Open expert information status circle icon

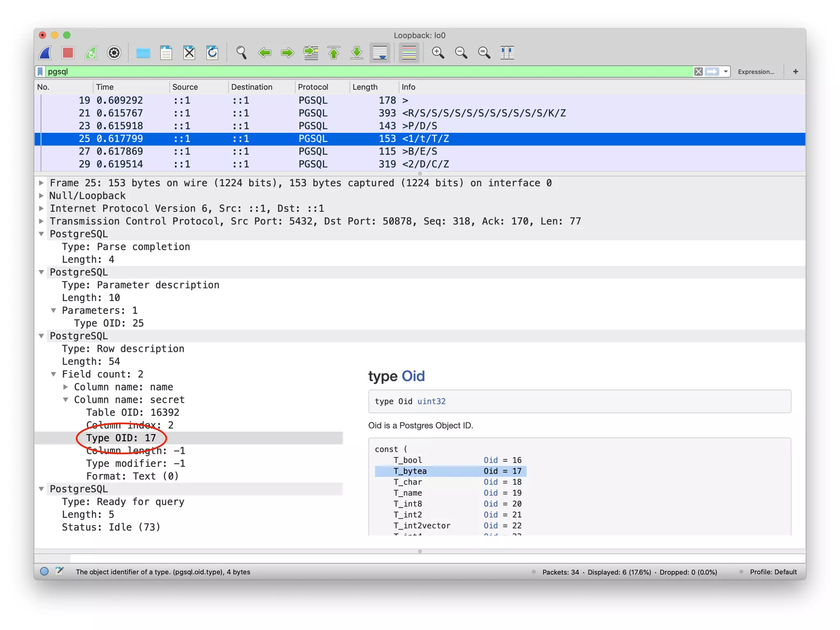click(44, 571)
